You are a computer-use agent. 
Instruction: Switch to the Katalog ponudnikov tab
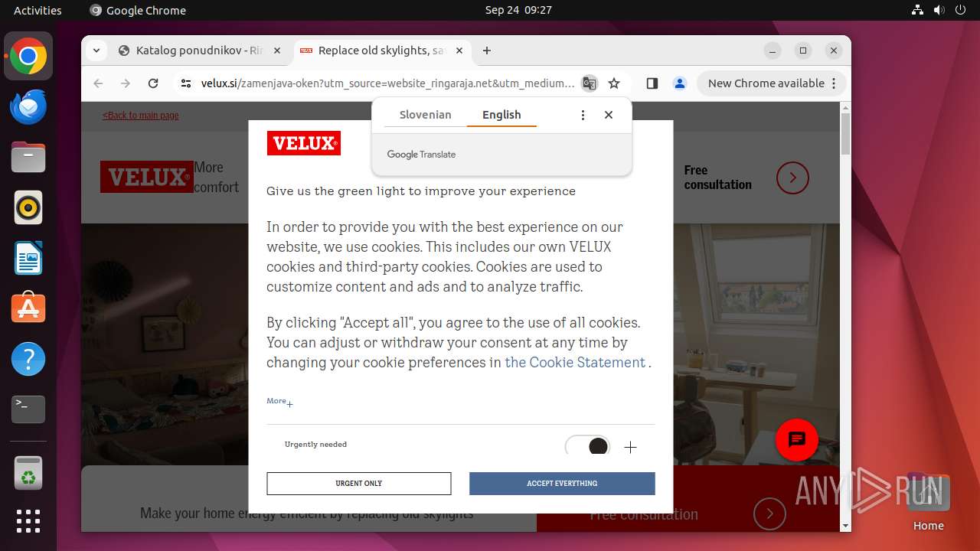tap(199, 51)
